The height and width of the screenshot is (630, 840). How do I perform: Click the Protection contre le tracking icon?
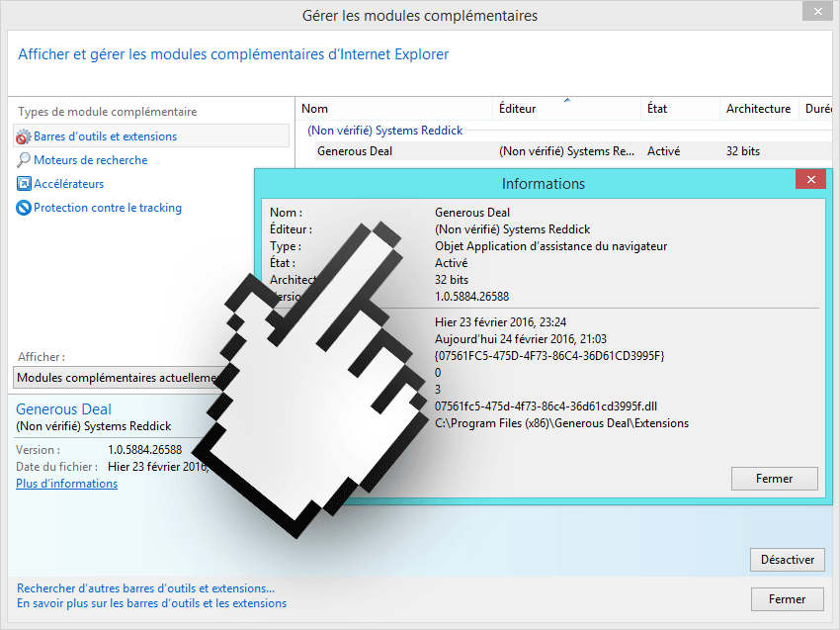coord(24,208)
